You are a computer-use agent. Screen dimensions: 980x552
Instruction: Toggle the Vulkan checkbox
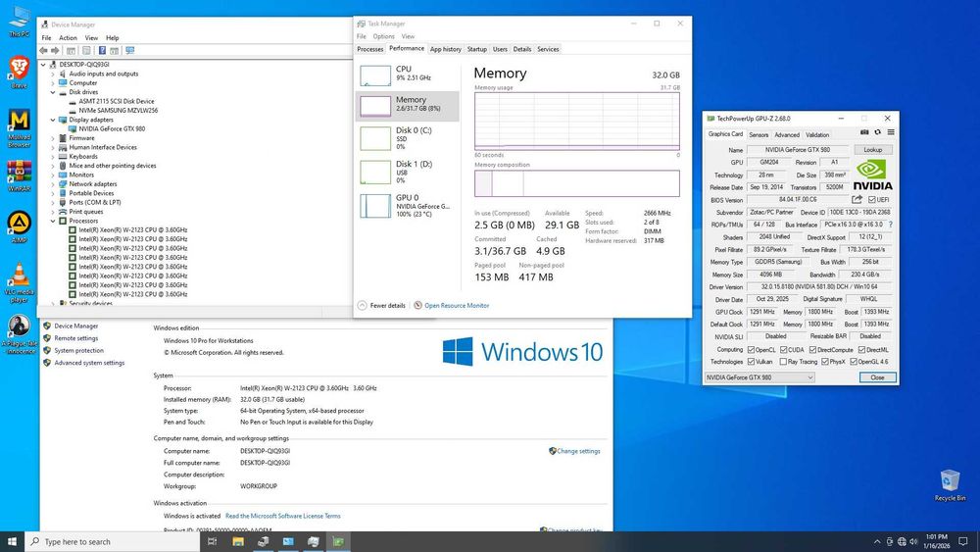pyautogui.click(x=752, y=362)
